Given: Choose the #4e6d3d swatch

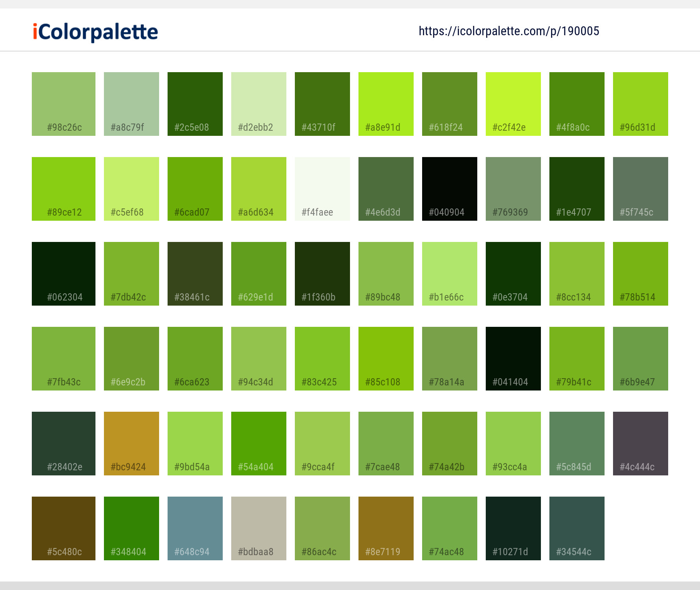Looking at the screenshot, I should pyautogui.click(x=386, y=189).
